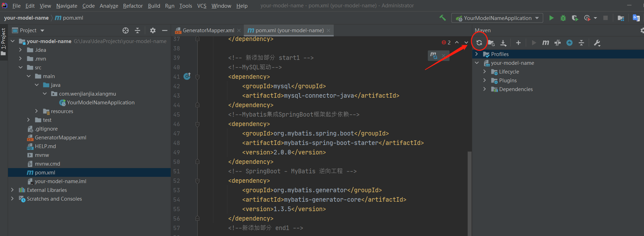
Task: Place cursor on mysql-connector-java artifactId line
Action: pyautogui.click(x=320, y=96)
